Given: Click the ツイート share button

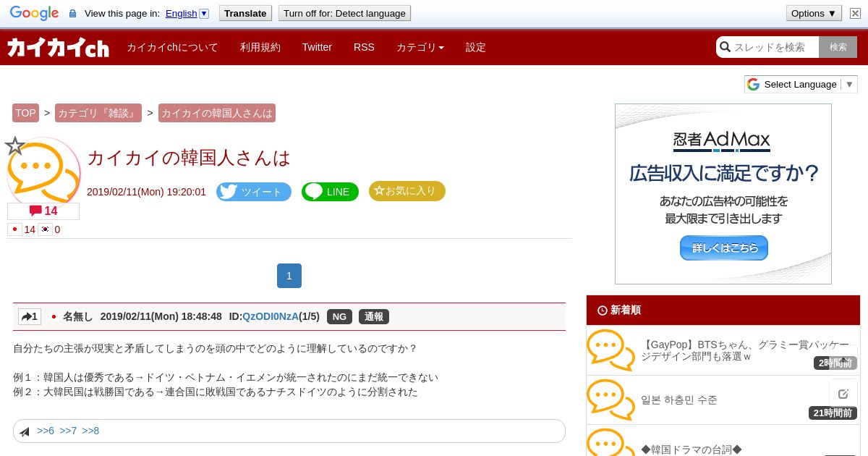Looking at the screenshot, I should pyautogui.click(x=254, y=192).
